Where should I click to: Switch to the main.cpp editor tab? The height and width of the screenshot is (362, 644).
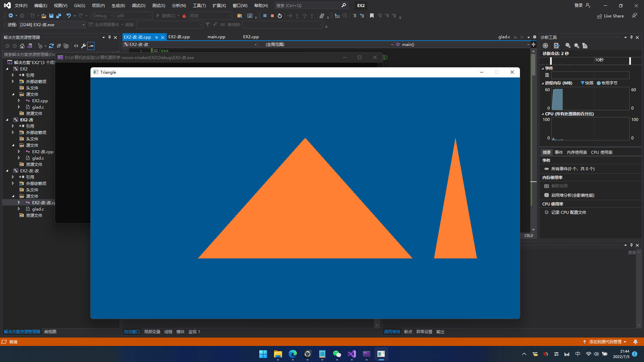(216, 37)
